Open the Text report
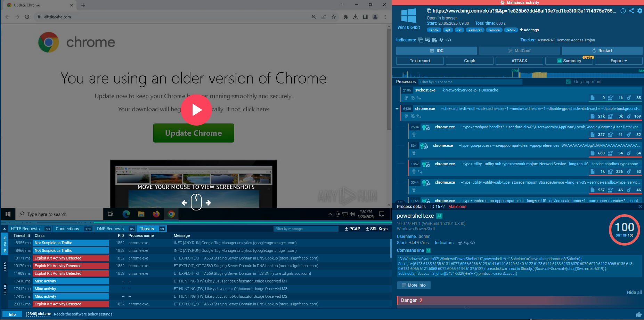The height and width of the screenshot is (320, 644). [420, 61]
